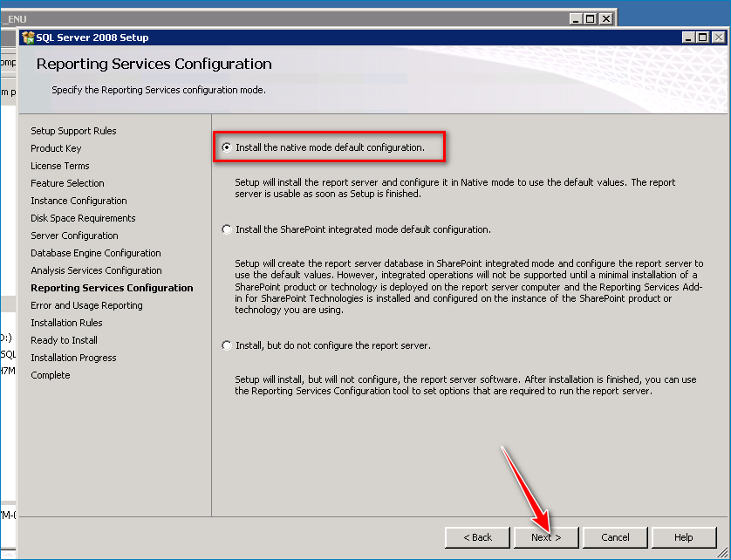This screenshot has height=560, width=731.
Task: Select native mode default configuration radio button
Action: coord(227,147)
